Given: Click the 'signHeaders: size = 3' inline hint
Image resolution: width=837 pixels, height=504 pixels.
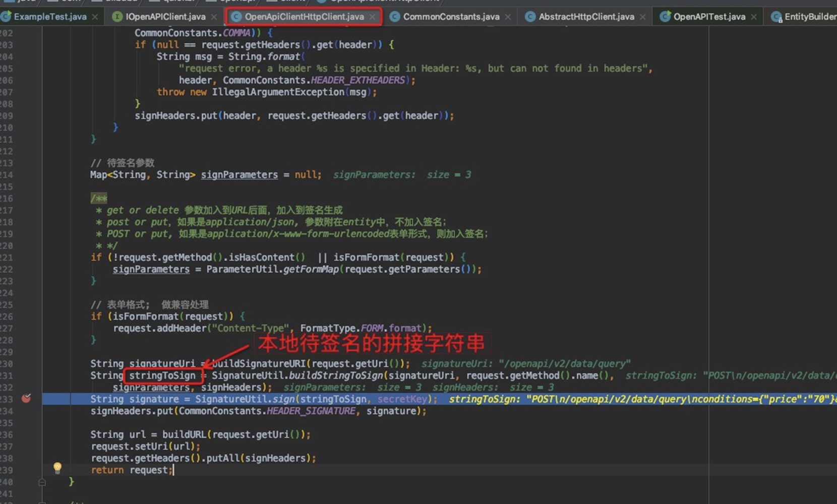Looking at the screenshot, I should (x=493, y=387).
